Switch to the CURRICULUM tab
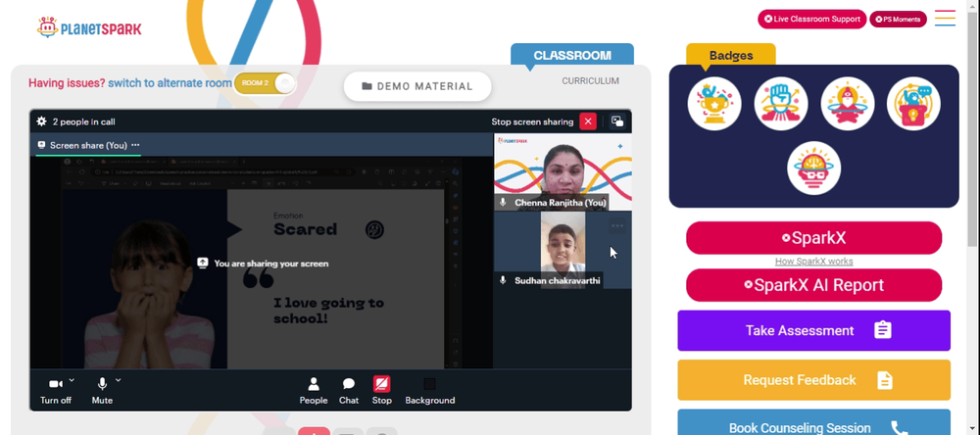This screenshot has height=435, width=980. coord(590,80)
